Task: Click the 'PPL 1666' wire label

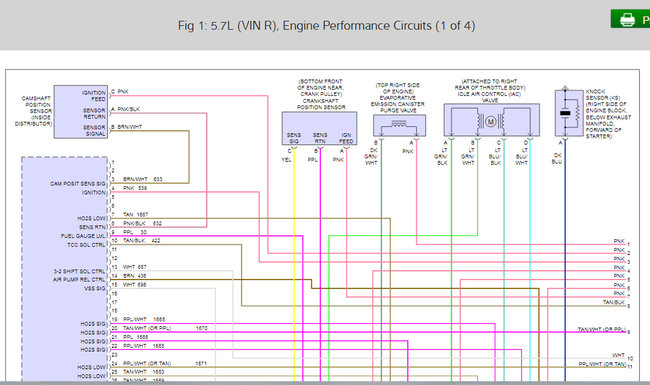Action: point(135,337)
